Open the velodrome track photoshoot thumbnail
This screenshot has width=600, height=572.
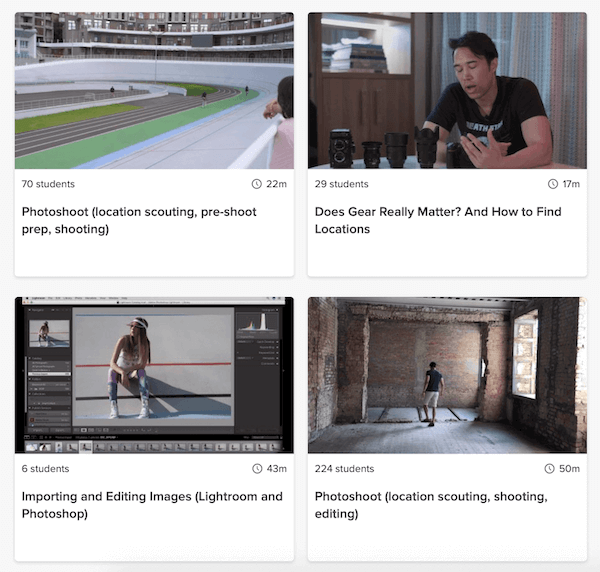point(154,91)
